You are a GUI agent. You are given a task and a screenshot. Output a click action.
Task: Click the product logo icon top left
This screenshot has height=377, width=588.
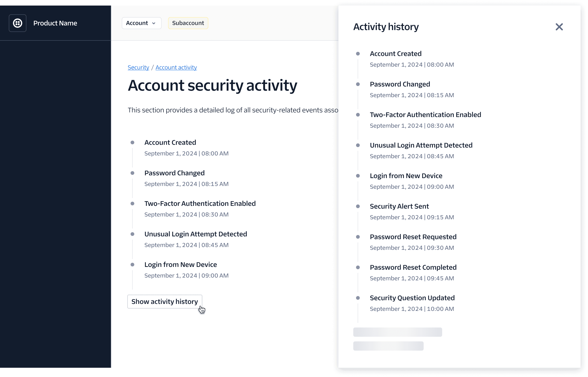(x=18, y=23)
